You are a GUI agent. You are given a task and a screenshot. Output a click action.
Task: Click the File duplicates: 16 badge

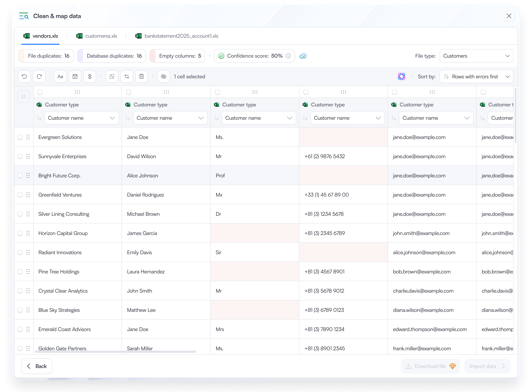(x=46, y=56)
